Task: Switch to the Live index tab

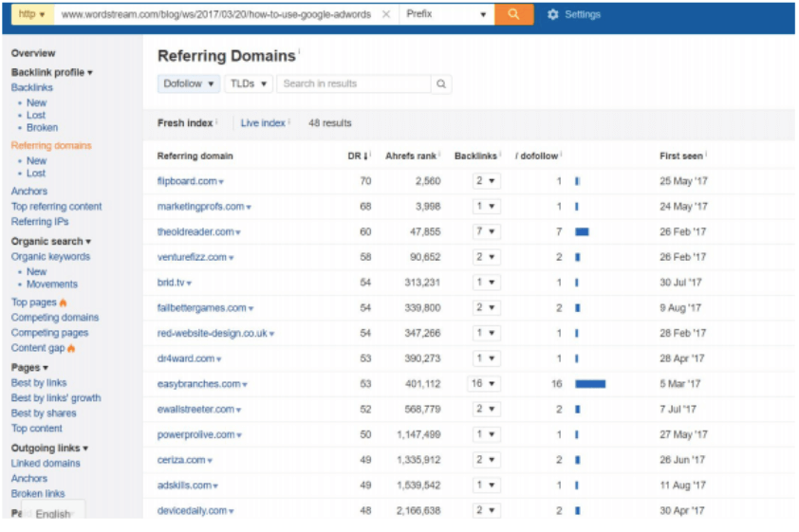Action: (263, 123)
